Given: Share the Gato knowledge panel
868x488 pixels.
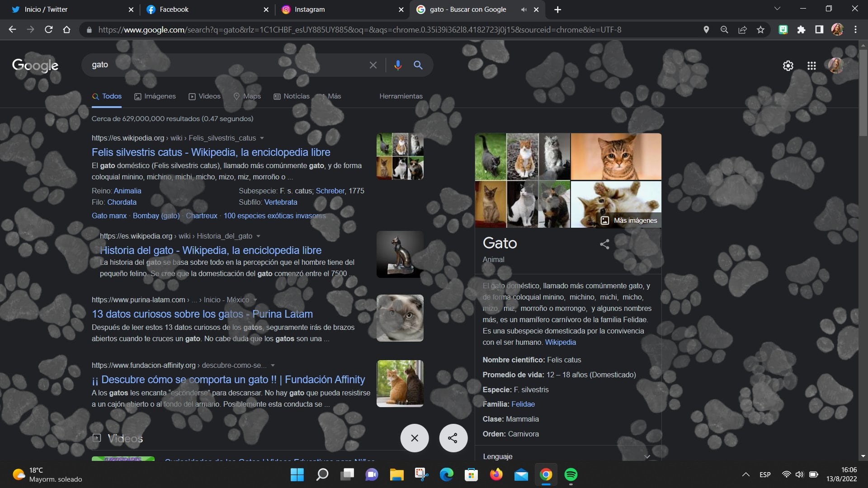Looking at the screenshot, I should pyautogui.click(x=604, y=244).
